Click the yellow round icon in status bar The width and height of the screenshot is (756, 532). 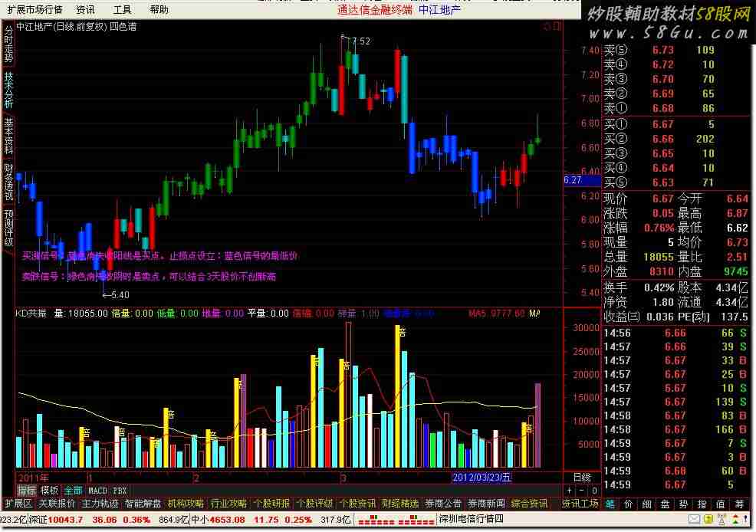pyautogui.click(x=708, y=520)
